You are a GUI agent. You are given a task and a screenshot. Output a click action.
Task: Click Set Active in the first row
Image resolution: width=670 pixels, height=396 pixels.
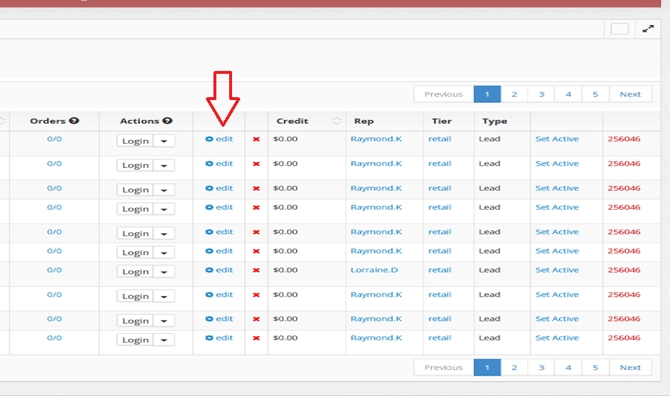coord(557,139)
